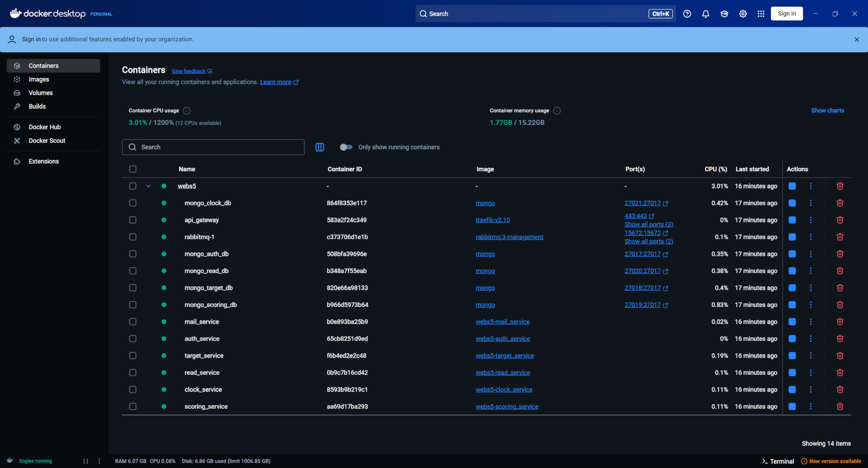This screenshot has height=468, width=868.
Task: Collapse the webs5 container group
Action: tap(148, 186)
